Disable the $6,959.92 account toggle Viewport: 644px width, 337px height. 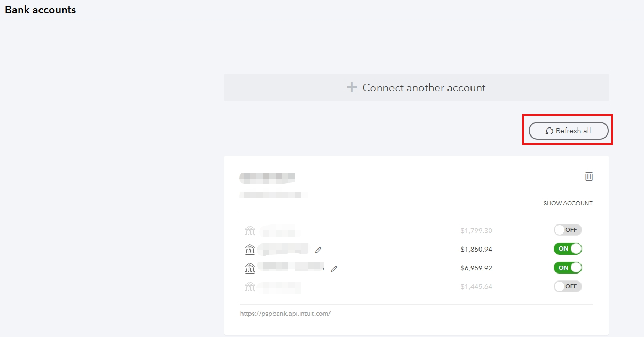point(568,267)
